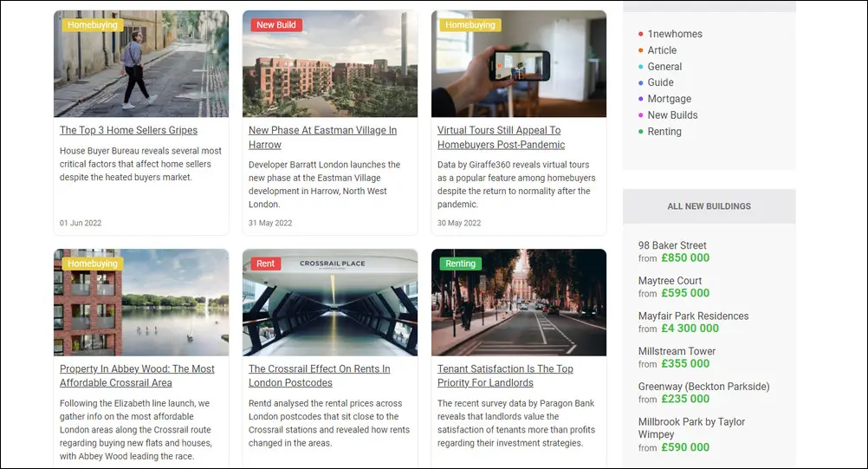
Task: Select the 'Guide' category in sidebar
Action: coord(660,82)
